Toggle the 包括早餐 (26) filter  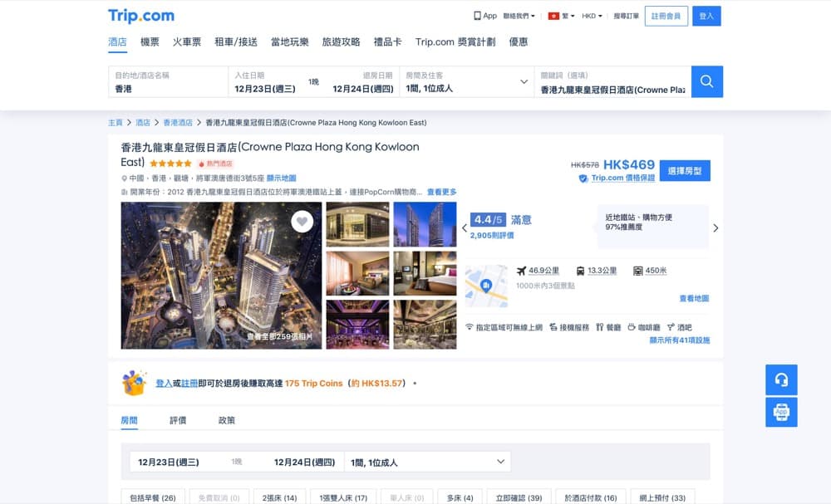click(153, 497)
